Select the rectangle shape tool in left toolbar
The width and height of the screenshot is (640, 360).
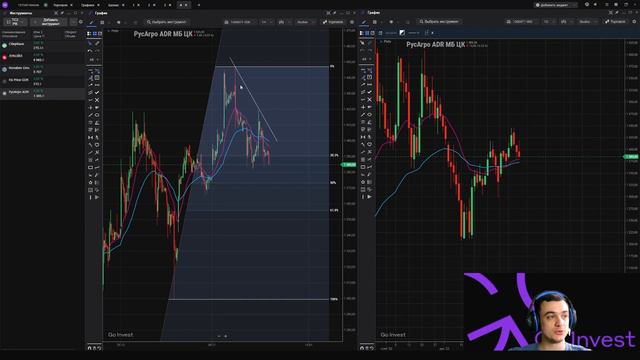(90, 167)
